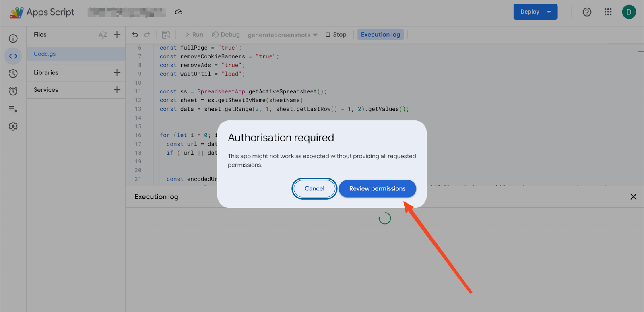This screenshot has width=644, height=312.
Task: Click the redo arrow icon
Action: coord(147,35)
